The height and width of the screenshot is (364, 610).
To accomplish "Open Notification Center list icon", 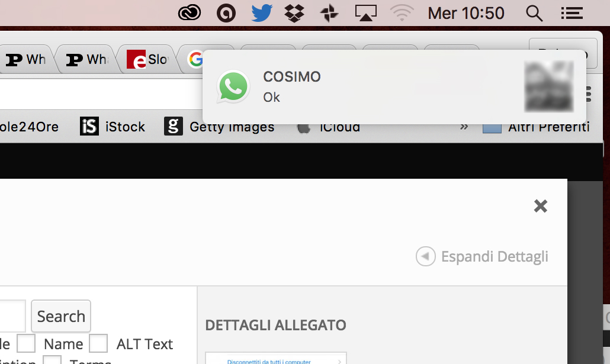I will click(572, 13).
